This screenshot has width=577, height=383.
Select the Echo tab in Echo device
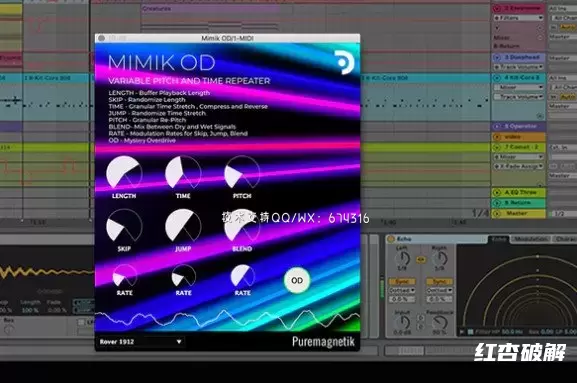499,239
